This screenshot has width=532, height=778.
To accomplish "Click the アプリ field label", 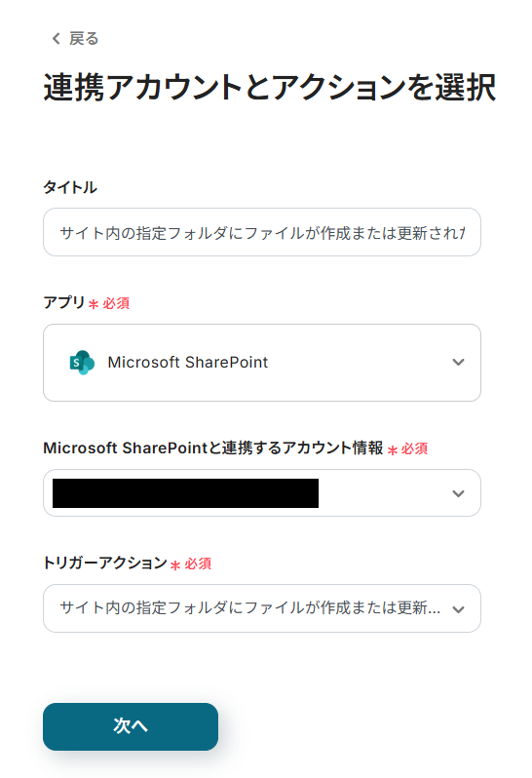I will pos(64,302).
